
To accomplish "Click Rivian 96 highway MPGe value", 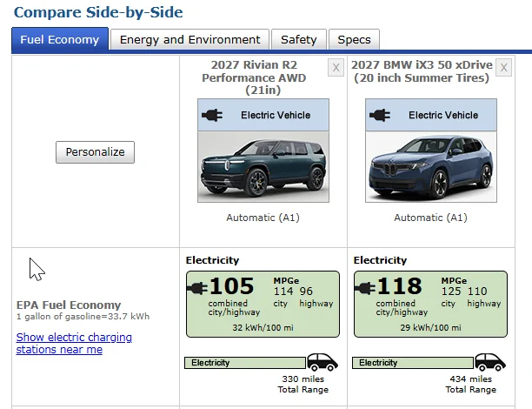I will click(306, 292).
